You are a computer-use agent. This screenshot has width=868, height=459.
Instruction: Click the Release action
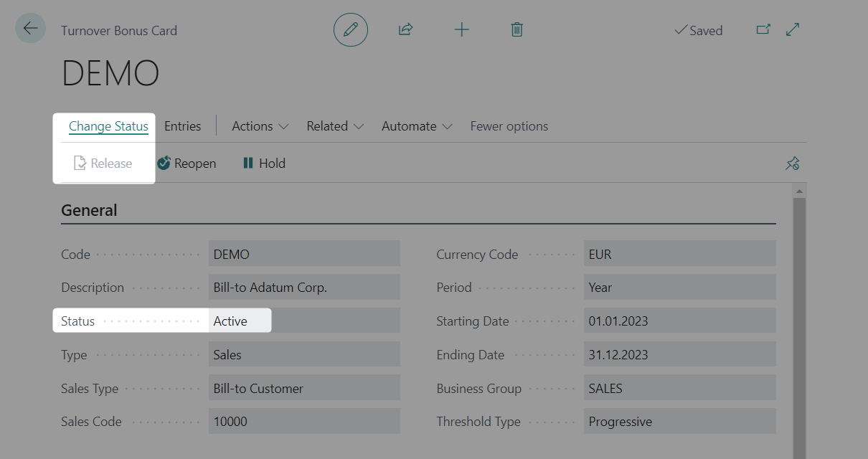coord(103,164)
